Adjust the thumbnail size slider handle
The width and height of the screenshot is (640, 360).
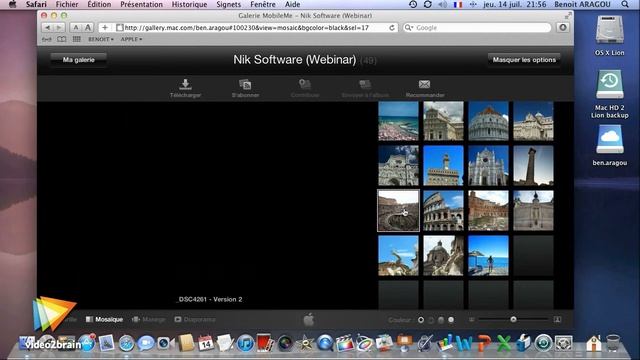[513, 319]
